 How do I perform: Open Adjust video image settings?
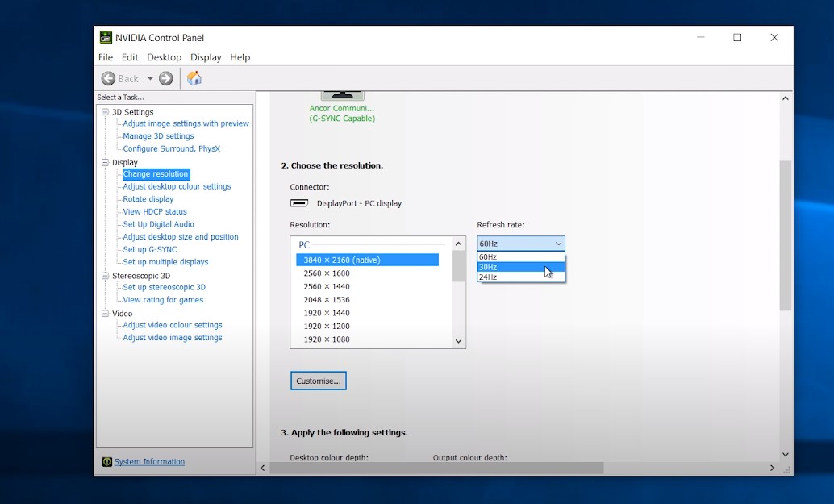tap(173, 338)
